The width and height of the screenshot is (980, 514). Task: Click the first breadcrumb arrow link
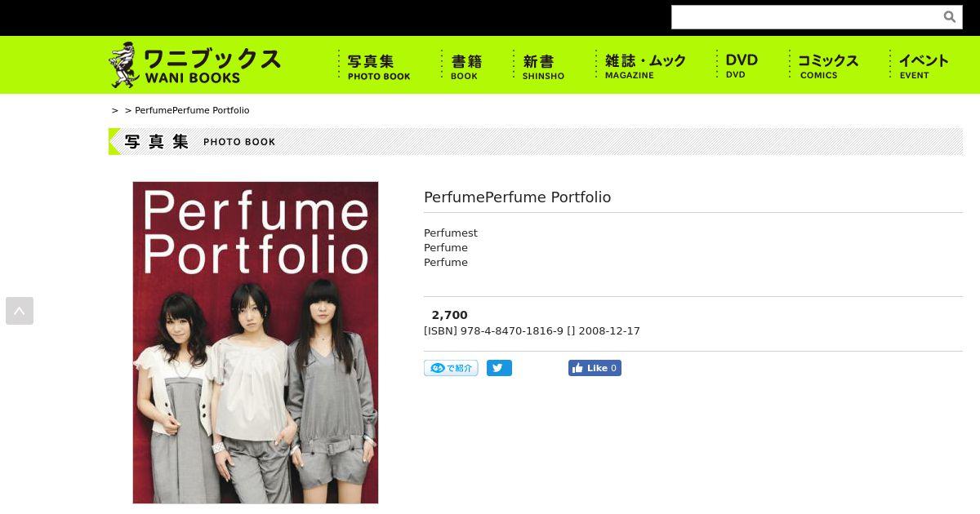click(x=115, y=110)
